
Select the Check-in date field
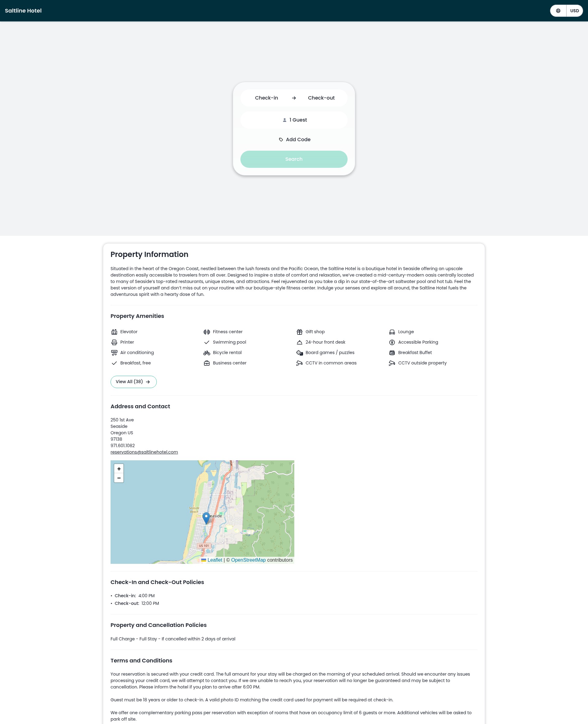pyautogui.click(x=266, y=98)
